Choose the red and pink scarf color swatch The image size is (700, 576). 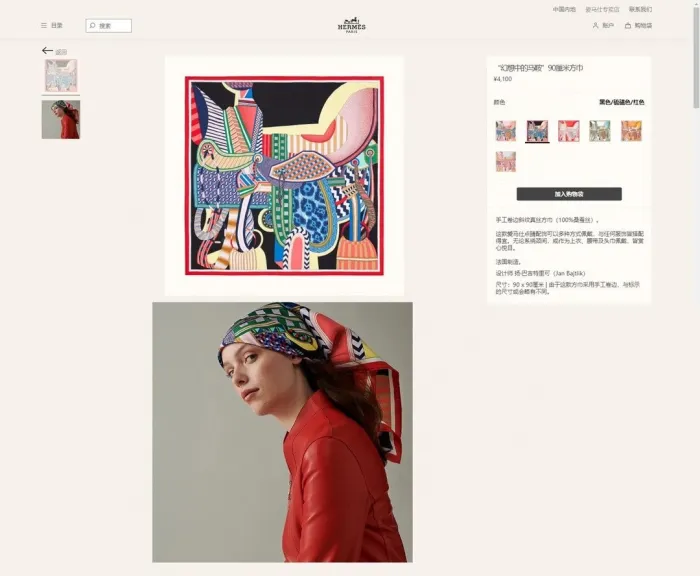(x=569, y=131)
